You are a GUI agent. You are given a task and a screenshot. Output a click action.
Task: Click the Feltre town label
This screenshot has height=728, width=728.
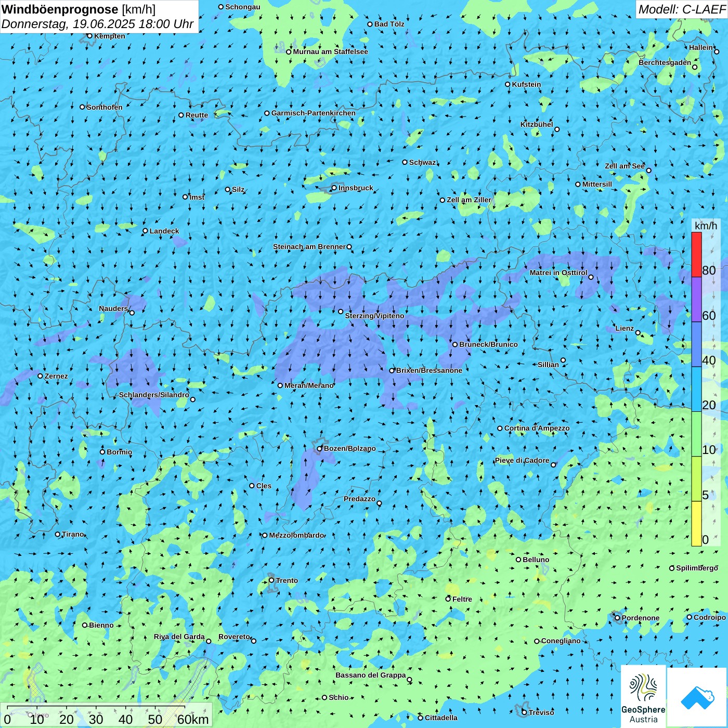(x=462, y=599)
